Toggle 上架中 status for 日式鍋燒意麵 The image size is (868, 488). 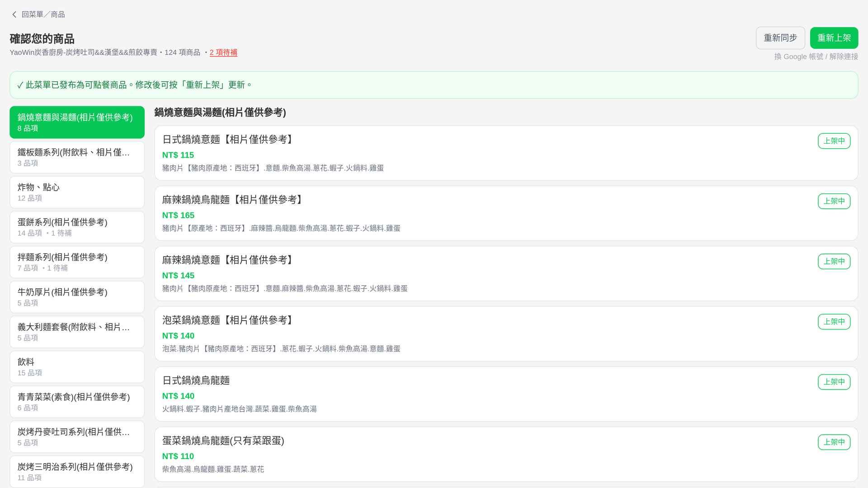tap(834, 141)
